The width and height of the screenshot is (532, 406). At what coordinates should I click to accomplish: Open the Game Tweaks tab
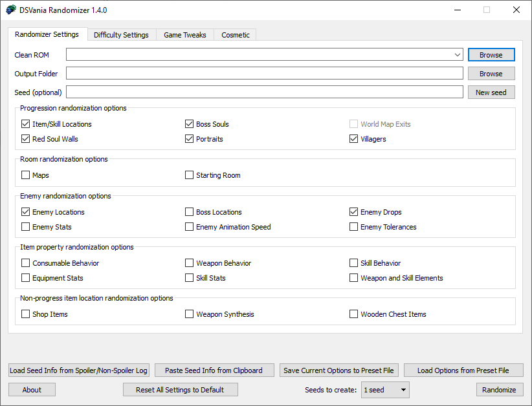tap(184, 35)
